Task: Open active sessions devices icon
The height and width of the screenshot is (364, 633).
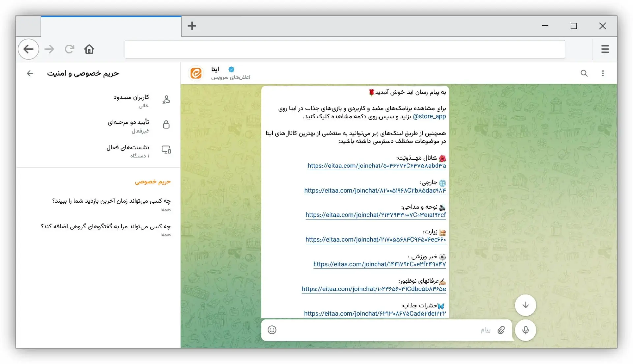Action: pos(166,150)
